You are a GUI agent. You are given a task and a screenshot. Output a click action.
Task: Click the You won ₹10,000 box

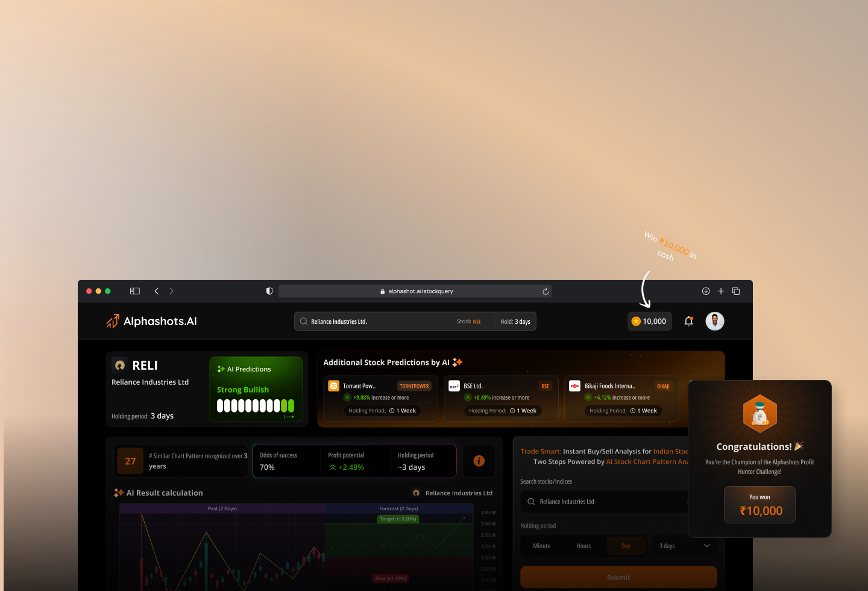(x=759, y=505)
